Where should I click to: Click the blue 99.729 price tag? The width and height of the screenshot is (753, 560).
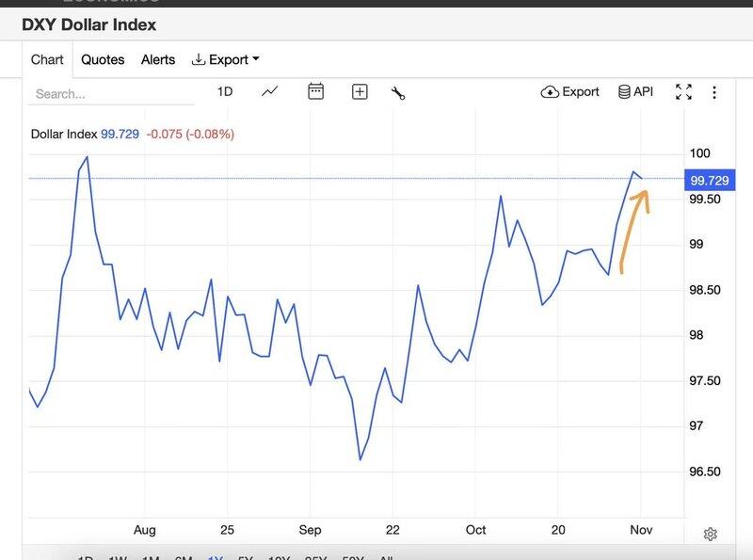709,180
